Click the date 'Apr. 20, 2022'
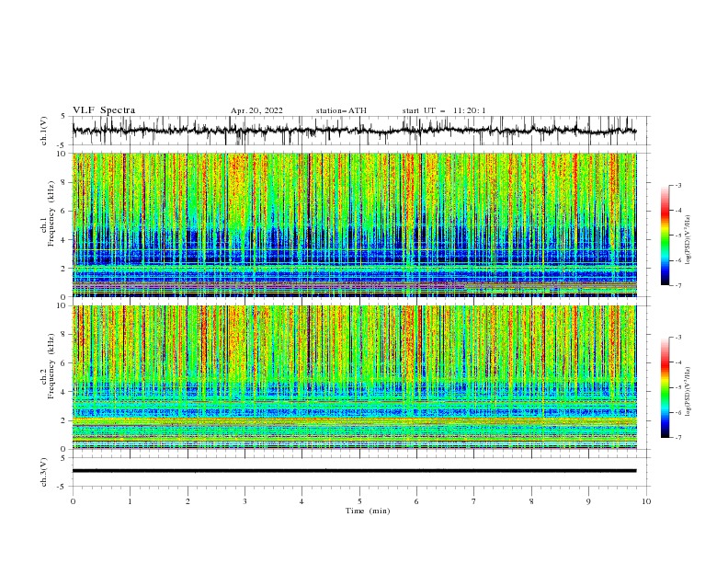The image size is (728, 563). coord(256,110)
